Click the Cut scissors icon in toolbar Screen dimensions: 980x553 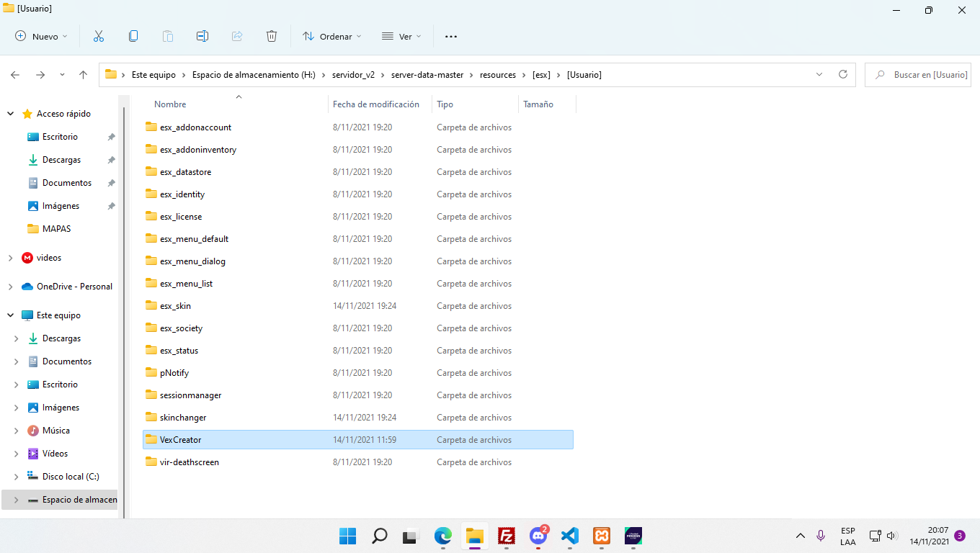coord(99,36)
